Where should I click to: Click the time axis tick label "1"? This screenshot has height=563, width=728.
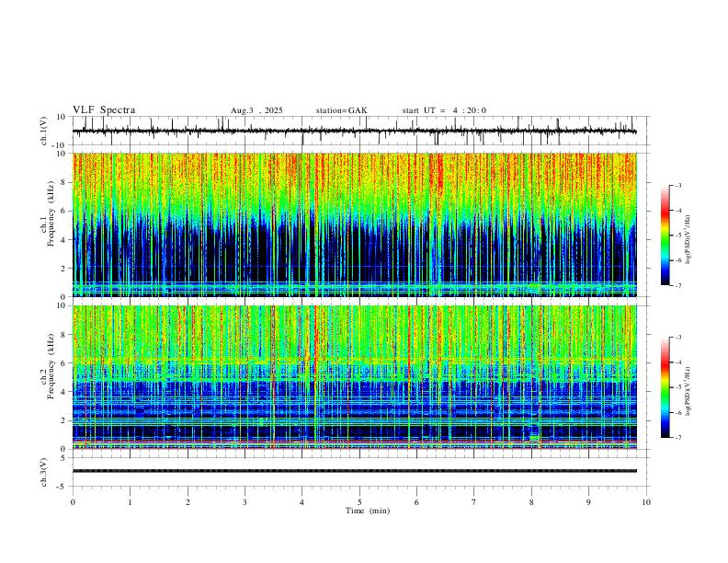(130, 502)
